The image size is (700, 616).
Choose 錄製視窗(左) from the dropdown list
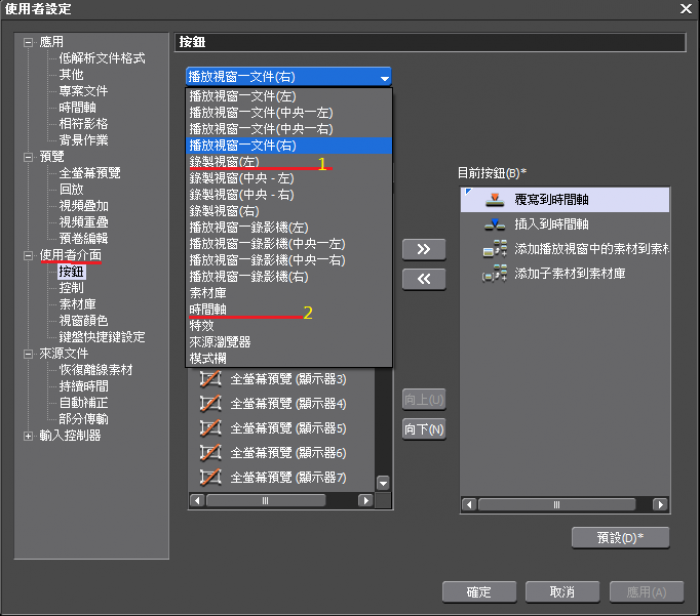(x=224, y=161)
